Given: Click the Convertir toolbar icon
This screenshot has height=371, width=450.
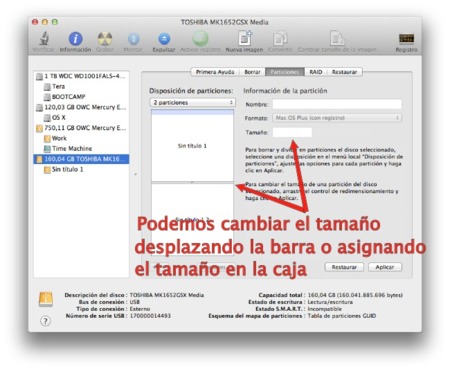Looking at the screenshot, I should coord(280,39).
